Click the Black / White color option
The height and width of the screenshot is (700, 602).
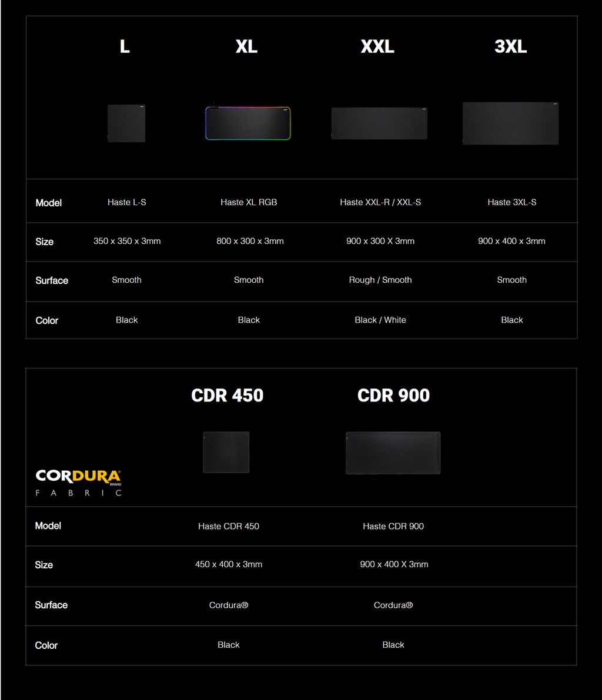[x=380, y=320]
